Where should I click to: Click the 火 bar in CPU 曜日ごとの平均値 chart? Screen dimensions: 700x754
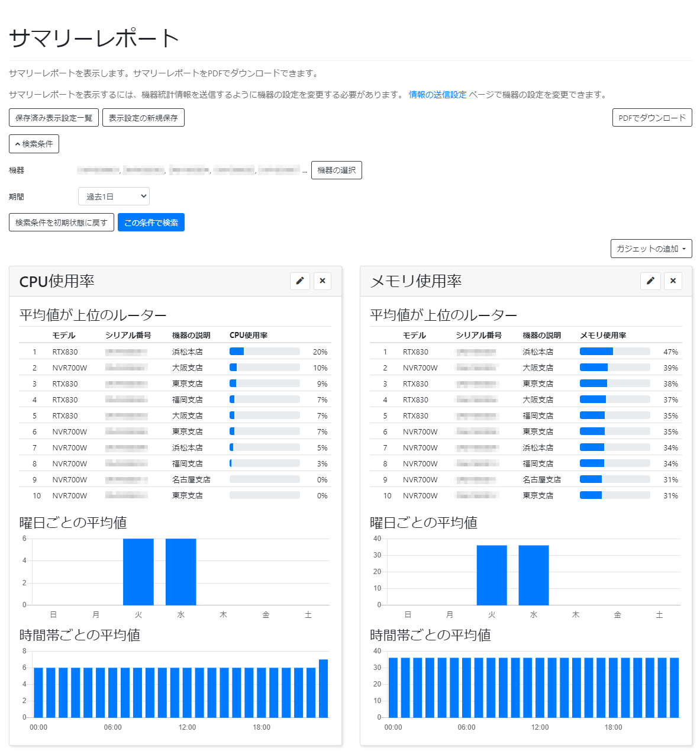tap(138, 571)
